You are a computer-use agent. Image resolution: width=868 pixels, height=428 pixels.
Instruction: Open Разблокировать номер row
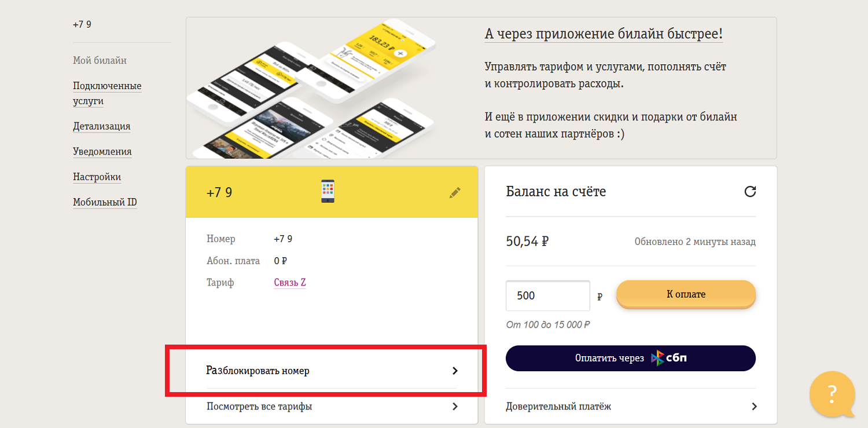point(332,371)
